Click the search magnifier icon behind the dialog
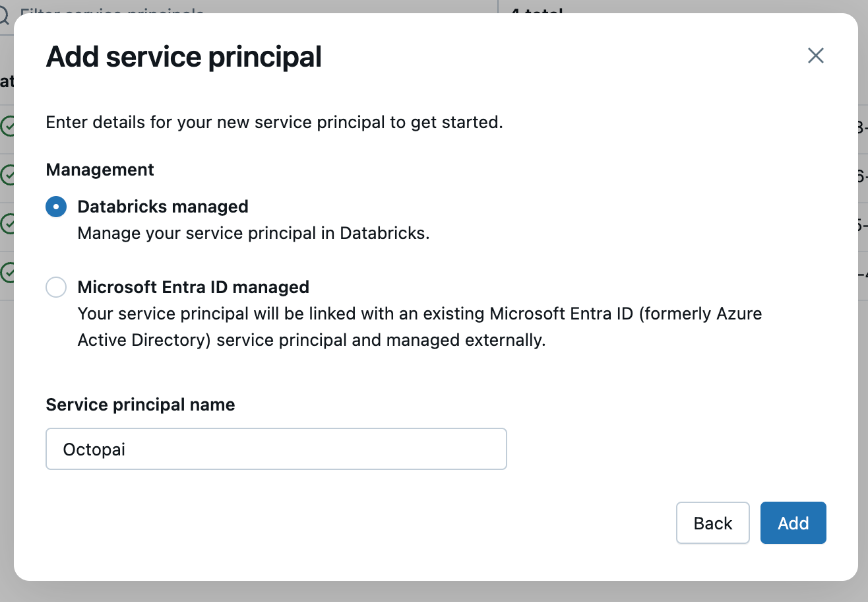868x602 pixels. (x=7, y=13)
